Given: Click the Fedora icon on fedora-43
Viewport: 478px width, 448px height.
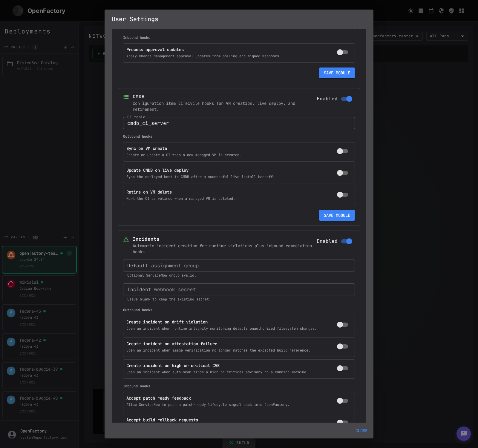Looking at the screenshot, I should point(11,313).
